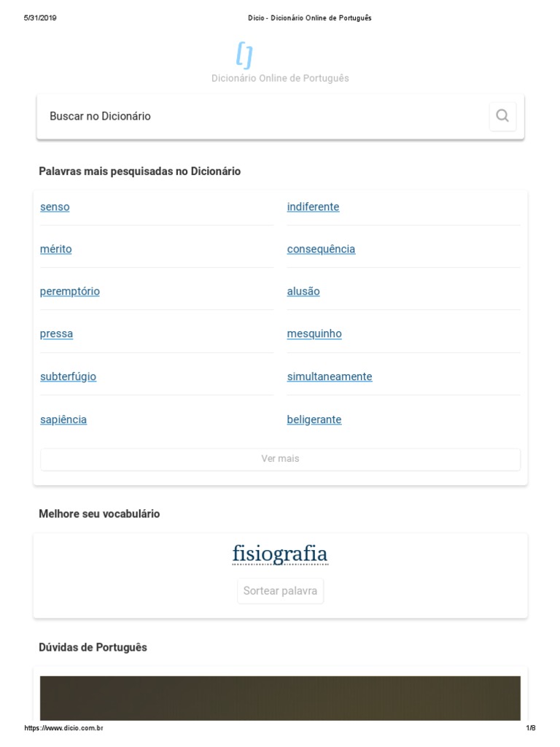Select the subterfúgio word link
Image resolution: width=560 pixels, height=747 pixels.
tap(69, 376)
